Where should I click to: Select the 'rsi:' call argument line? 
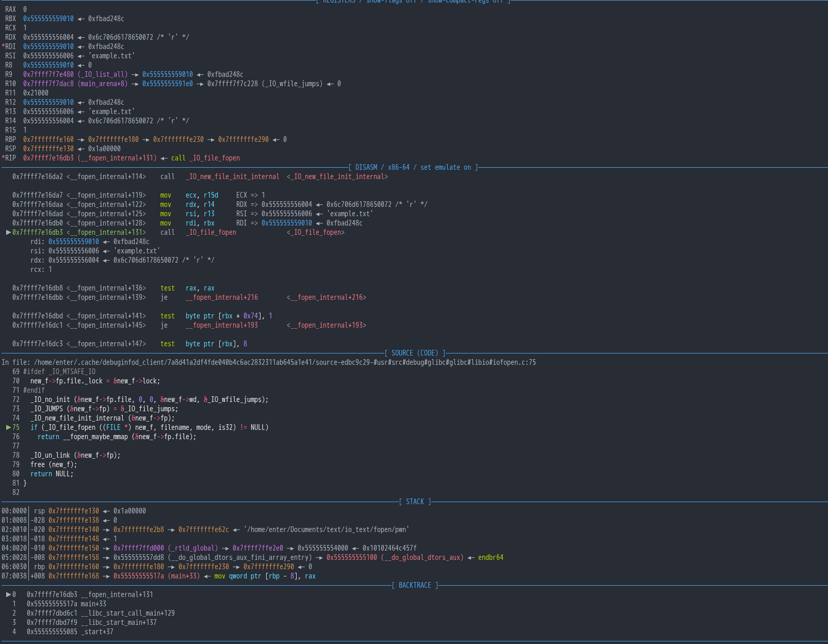[95, 251]
